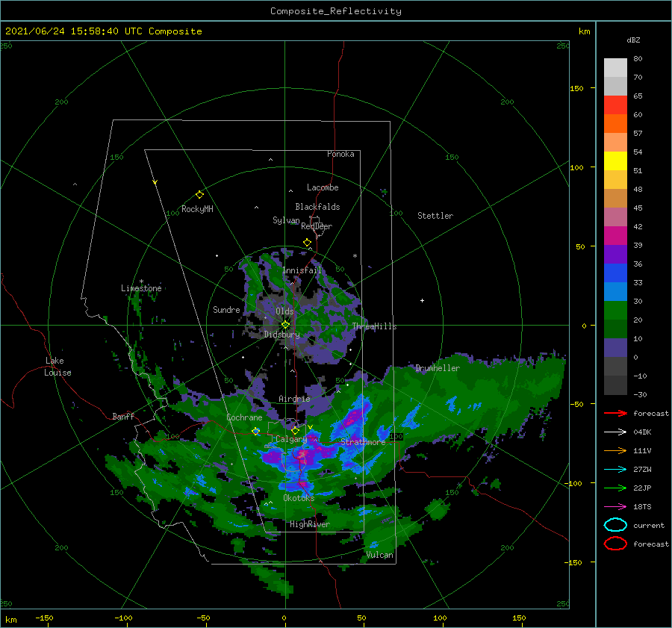The image size is (672, 628).
Task: Click the Sundre label
Action: tap(226, 309)
